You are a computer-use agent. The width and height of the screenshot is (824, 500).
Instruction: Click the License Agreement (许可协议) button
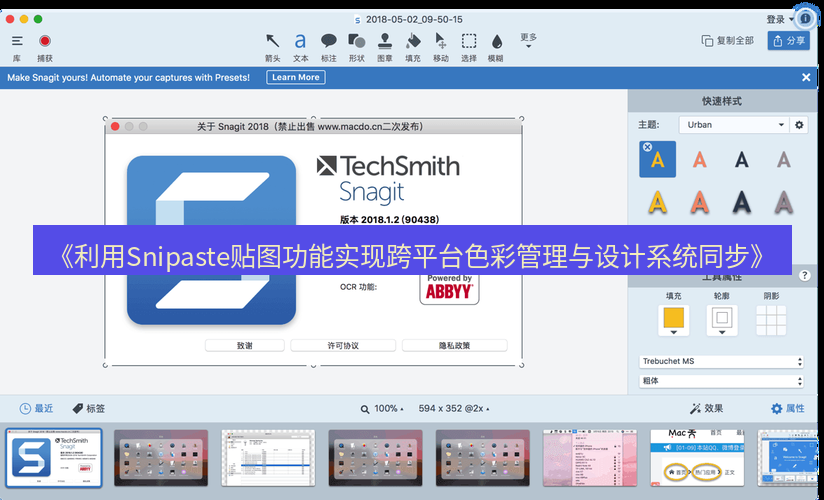point(343,345)
